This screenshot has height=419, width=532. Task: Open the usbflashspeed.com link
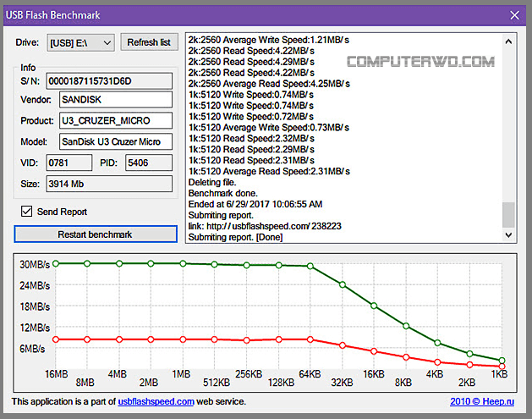click(156, 401)
